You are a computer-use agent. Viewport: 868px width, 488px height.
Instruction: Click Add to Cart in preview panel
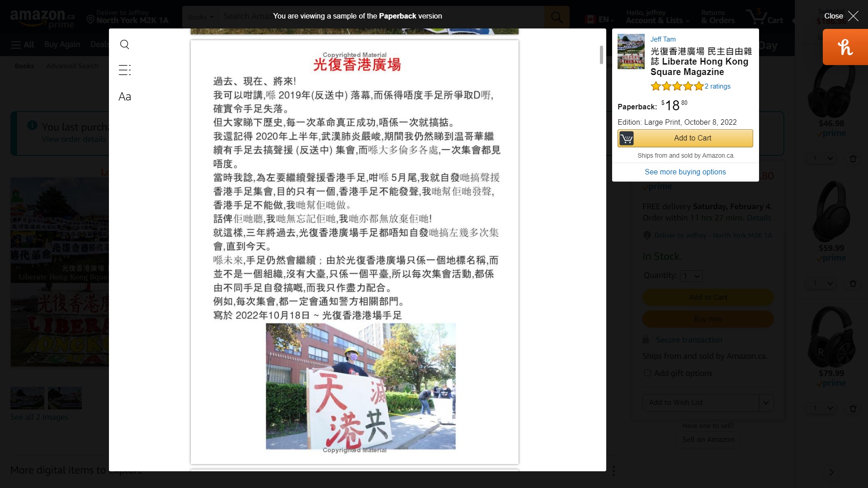[685, 138]
